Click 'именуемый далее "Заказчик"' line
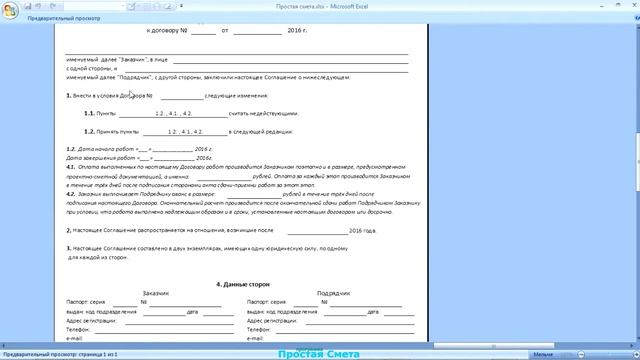This screenshot has width=640, height=360. pyautogui.click(x=117, y=60)
